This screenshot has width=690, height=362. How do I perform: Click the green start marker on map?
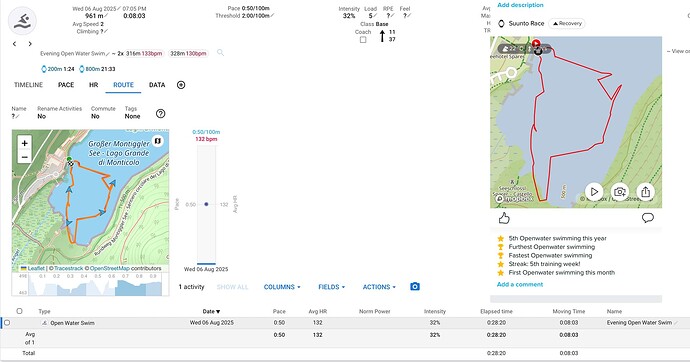[x=69, y=159]
